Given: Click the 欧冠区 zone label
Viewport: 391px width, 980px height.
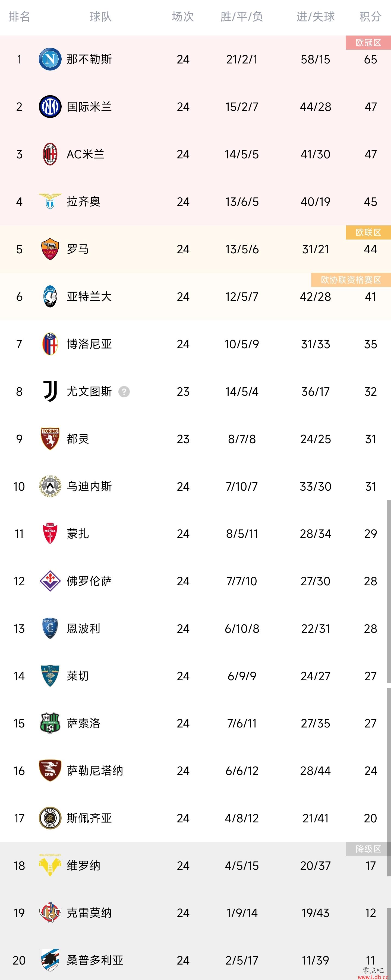Looking at the screenshot, I should coord(368,43).
